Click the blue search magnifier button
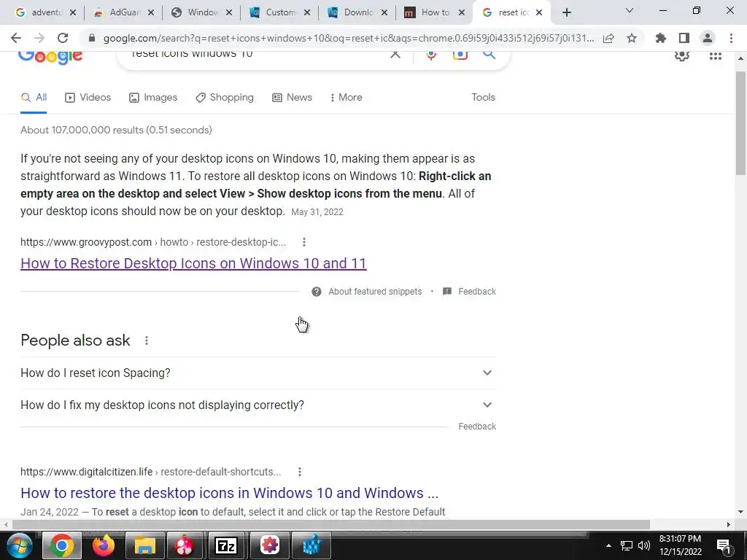 pyautogui.click(x=489, y=54)
